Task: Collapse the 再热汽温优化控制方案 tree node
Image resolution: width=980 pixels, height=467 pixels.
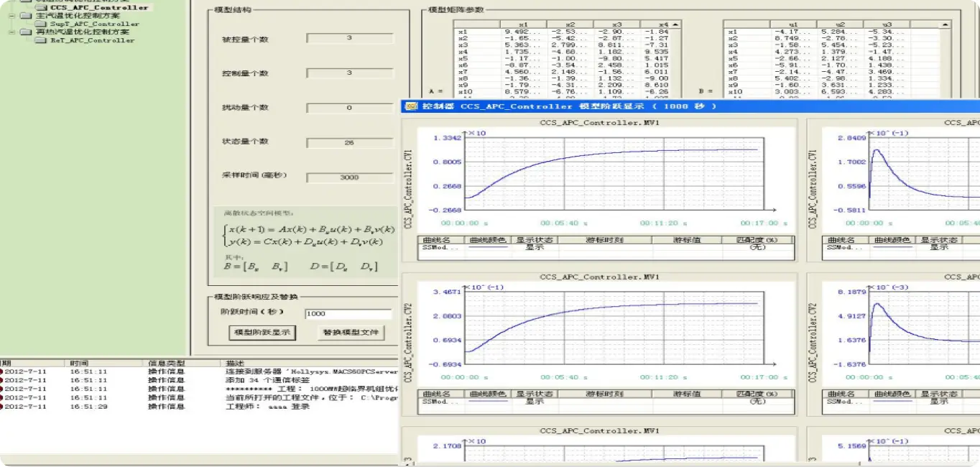Action: [x=11, y=32]
